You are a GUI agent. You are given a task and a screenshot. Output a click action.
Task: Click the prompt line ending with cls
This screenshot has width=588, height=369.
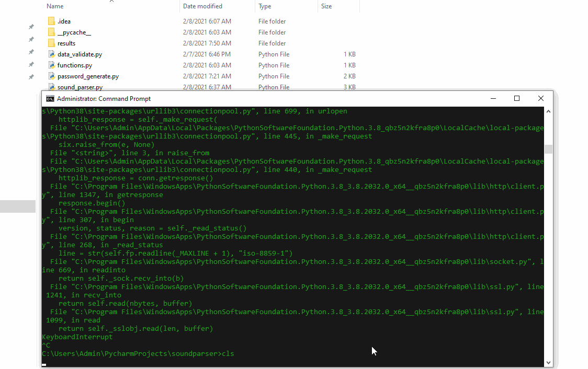(x=138, y=354)
